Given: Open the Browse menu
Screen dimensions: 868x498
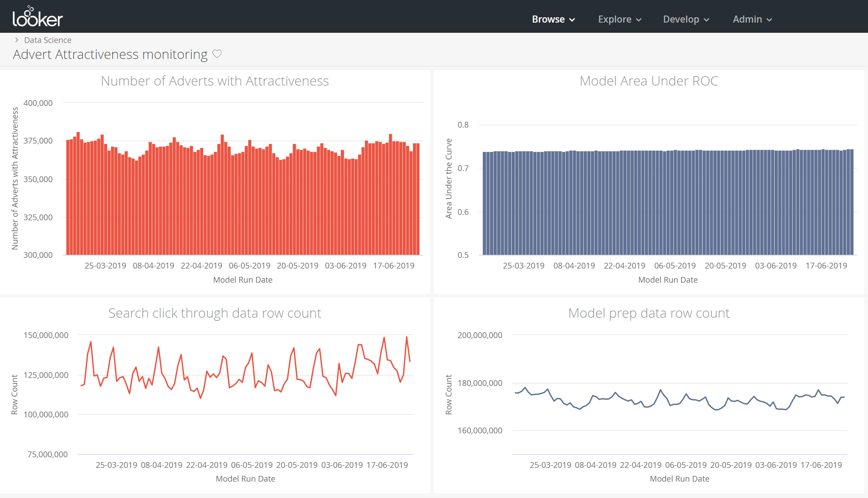Looking at the screenshot, I should pos(553,19).
